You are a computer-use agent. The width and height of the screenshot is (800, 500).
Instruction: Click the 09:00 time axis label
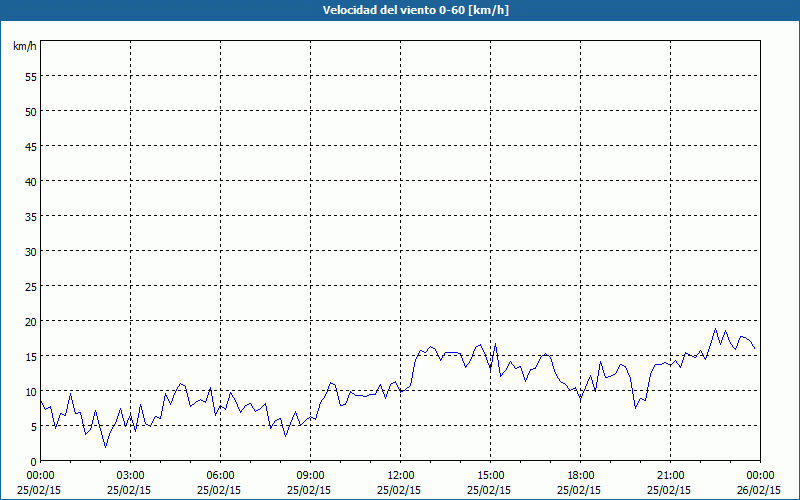310,475
